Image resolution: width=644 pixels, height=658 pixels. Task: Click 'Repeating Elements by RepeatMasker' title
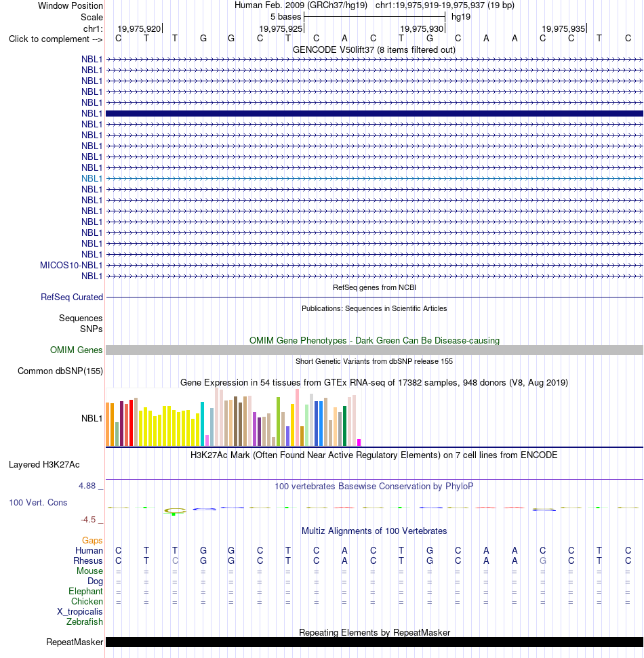point(374,632)
